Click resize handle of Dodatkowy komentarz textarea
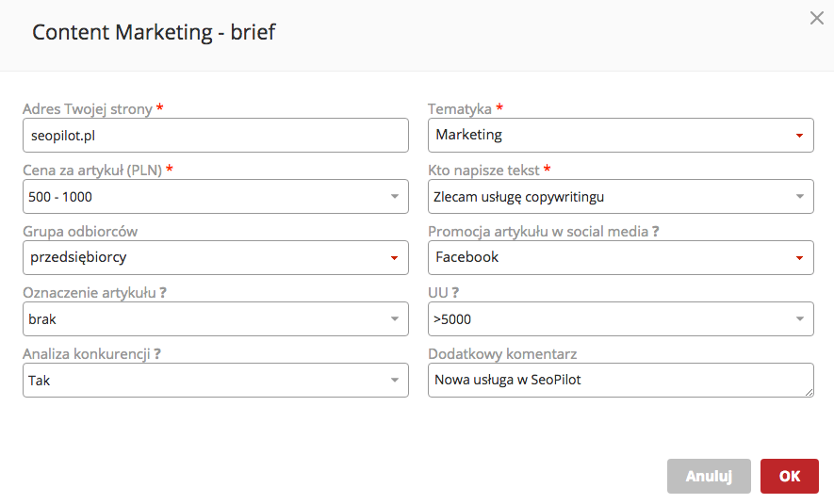Screen dimensions: 834x504 (x=809, y=392)
